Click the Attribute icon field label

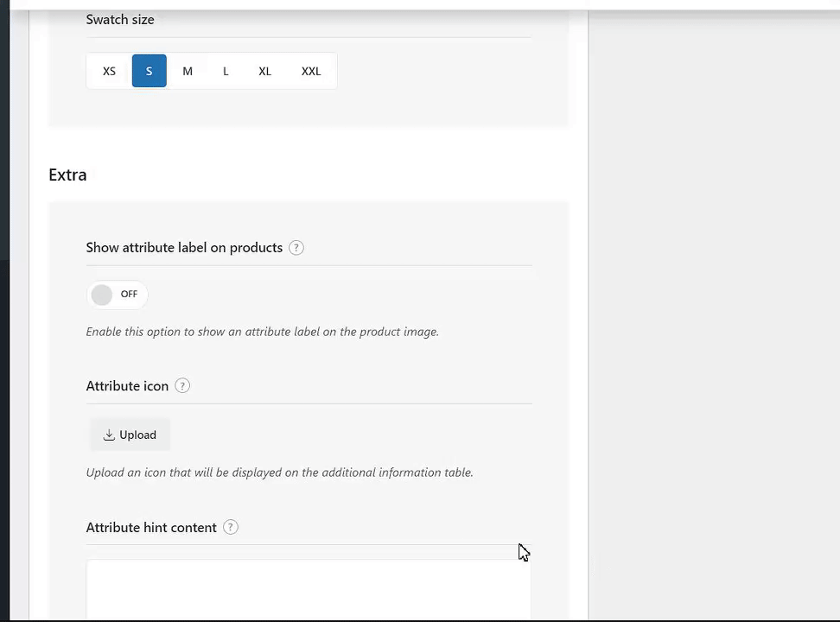(x=127, y=386)
